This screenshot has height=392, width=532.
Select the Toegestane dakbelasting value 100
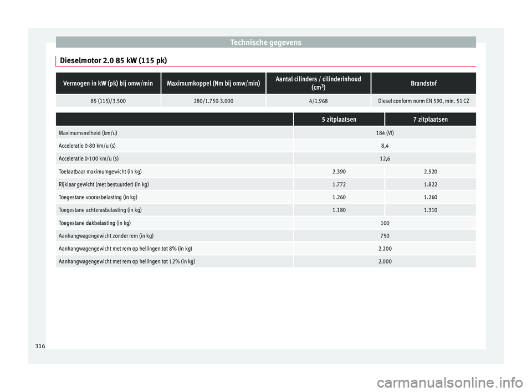pos(385,222)
